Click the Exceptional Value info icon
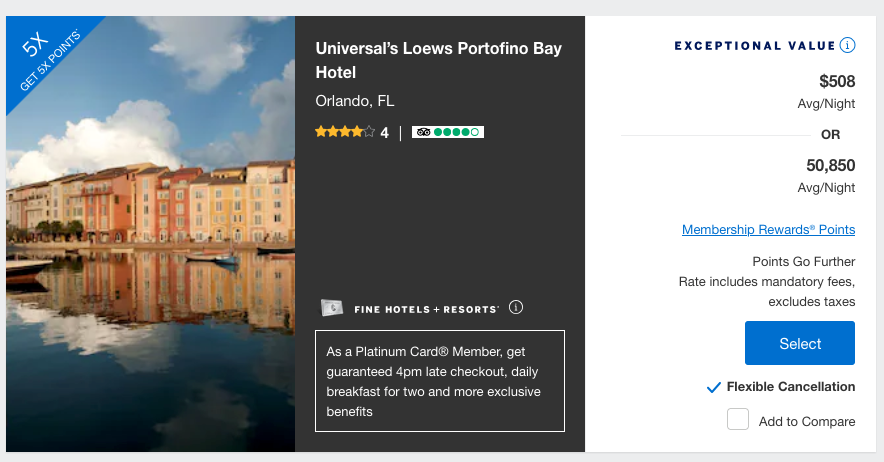The height and width of the screenshot is (462, 884). (848, 45)
